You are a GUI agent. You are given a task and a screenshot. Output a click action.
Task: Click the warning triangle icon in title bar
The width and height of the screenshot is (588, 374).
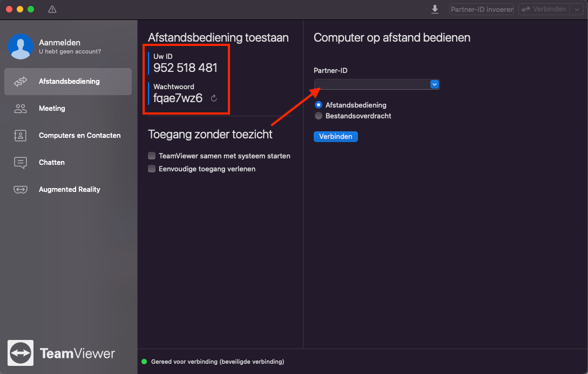click(52, 9)
